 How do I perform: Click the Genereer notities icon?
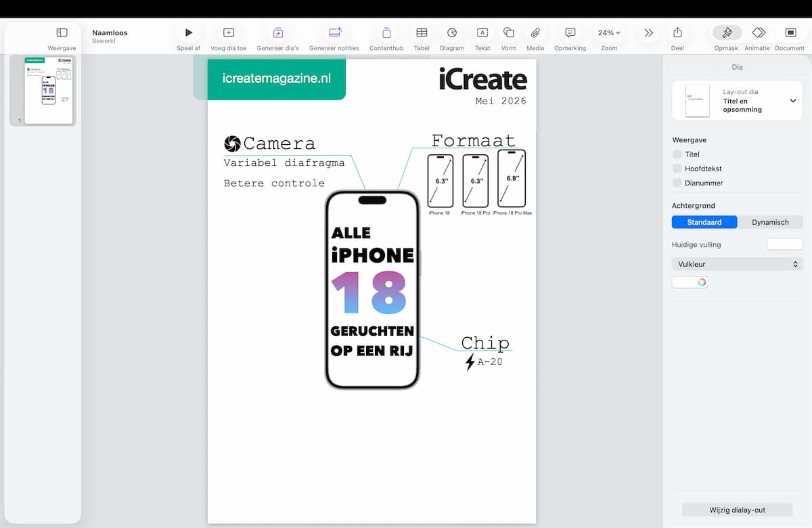click(x=335, y=32)
